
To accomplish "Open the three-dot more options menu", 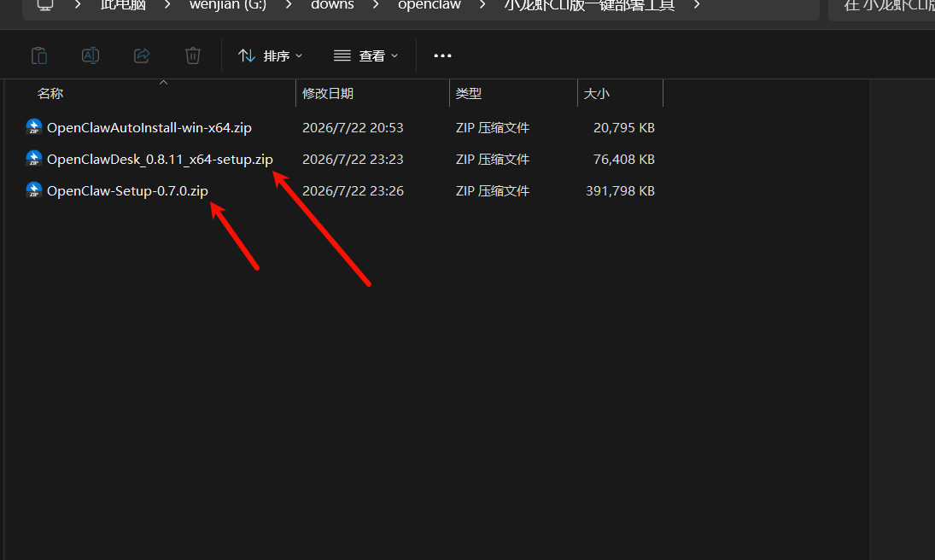I will 442,55.
